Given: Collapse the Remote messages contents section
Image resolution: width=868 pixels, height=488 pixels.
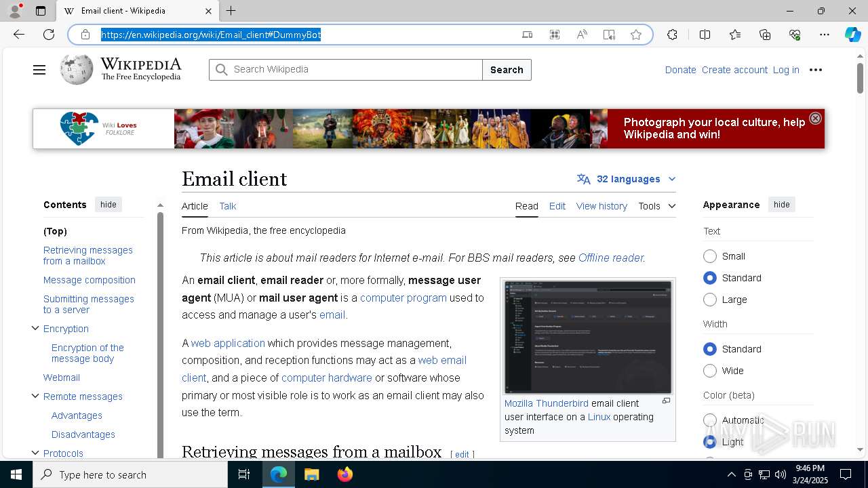Looking at the screenshot, I should 35,396.
